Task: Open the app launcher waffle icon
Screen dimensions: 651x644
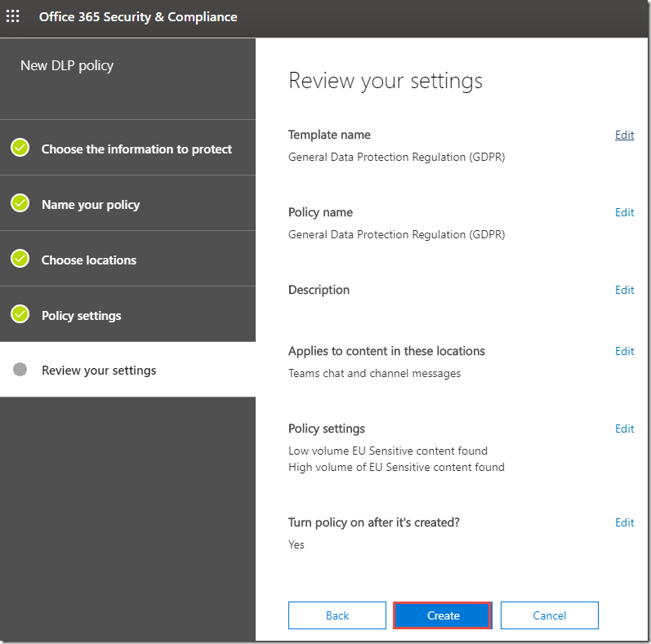Action: pyautogui.click(x=13, y=16)
